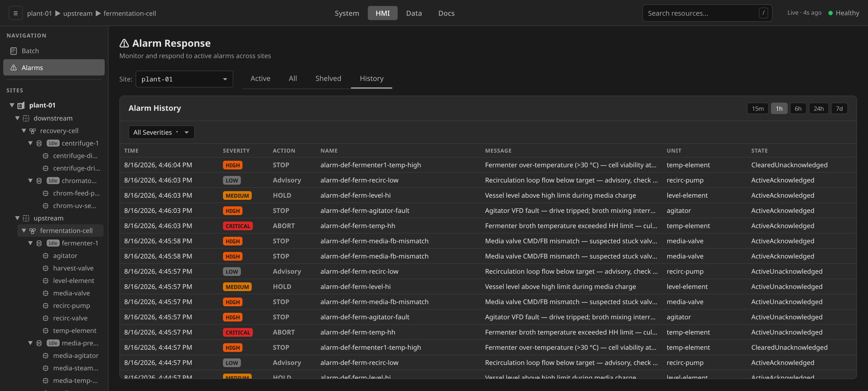Screen dimensions: 868x391
Task: Set history range to 7d
Action: point(839,109)
